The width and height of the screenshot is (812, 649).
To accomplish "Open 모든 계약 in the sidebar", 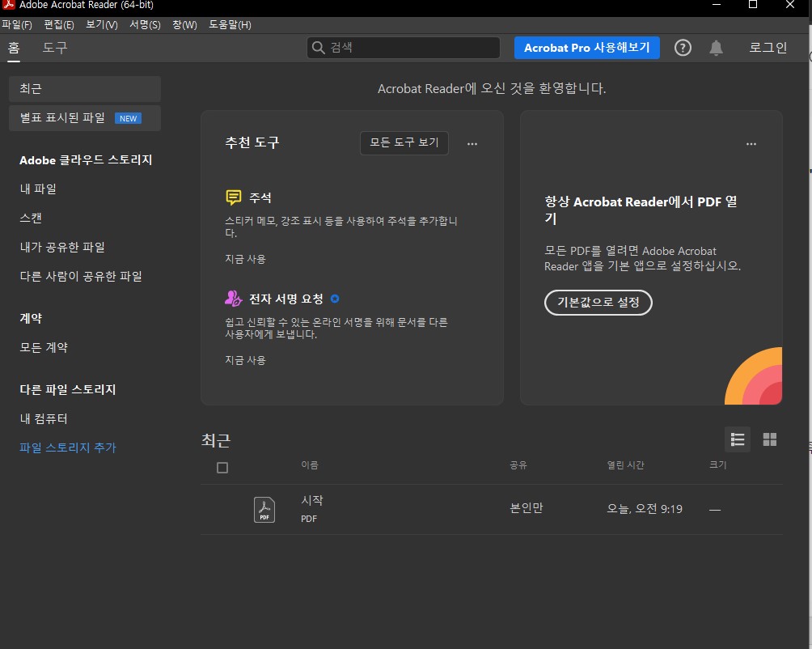I will pos(44,347).
